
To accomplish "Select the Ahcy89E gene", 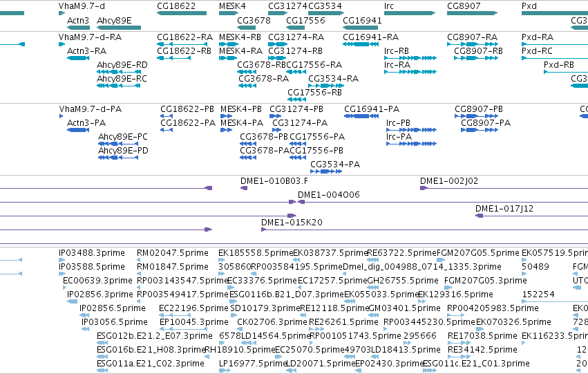I will (119, 28).
